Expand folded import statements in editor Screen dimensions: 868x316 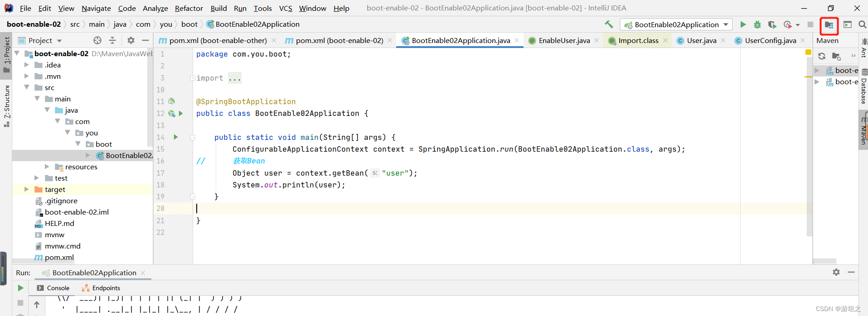coord(235,78)
